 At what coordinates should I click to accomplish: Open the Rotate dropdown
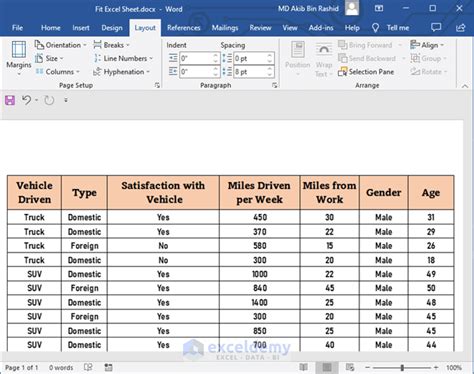point(428,72)
